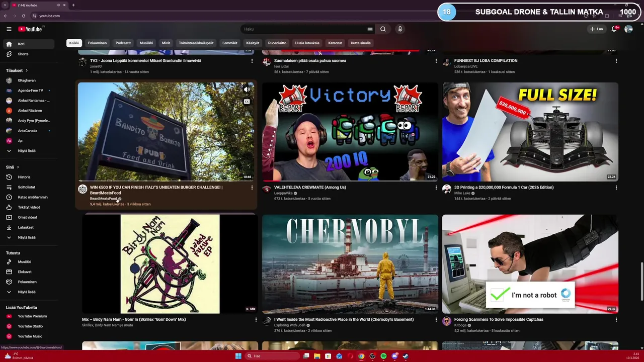Open Steam from the taskbar

pos(406,356)
